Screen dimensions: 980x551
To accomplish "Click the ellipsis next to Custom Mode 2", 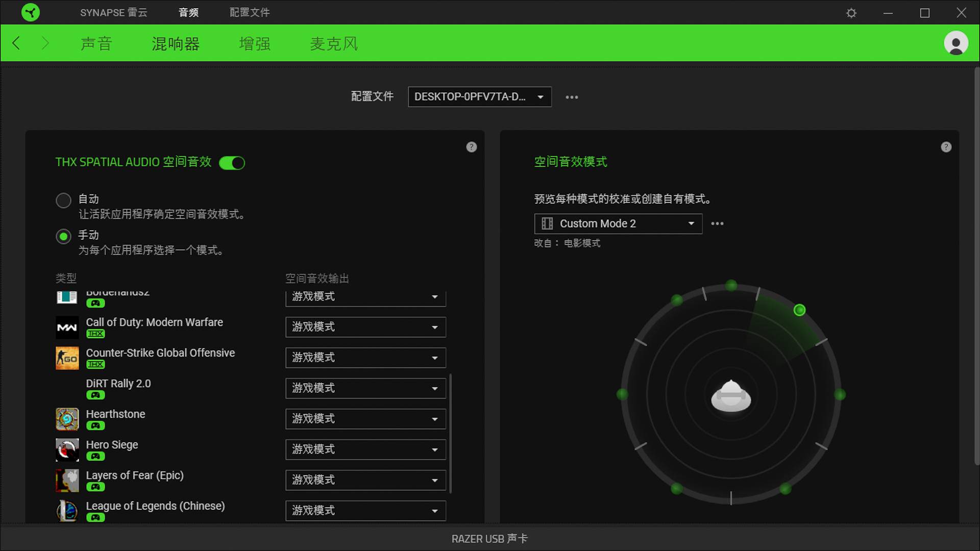I will tap(717, 223).
